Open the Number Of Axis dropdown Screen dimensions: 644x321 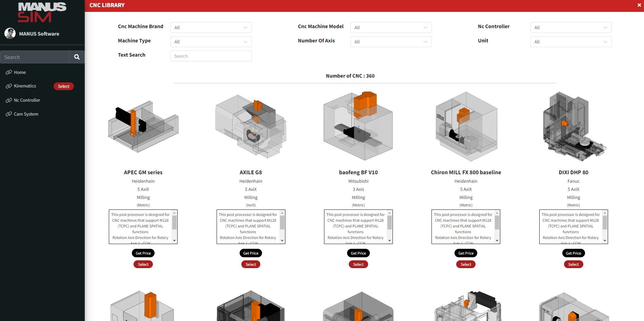click(x=390, y=42)
